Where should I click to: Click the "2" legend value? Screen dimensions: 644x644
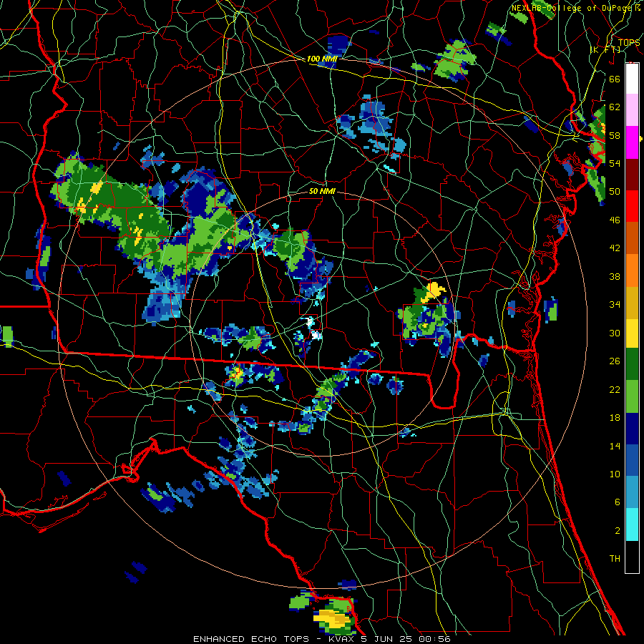[617, 531]
